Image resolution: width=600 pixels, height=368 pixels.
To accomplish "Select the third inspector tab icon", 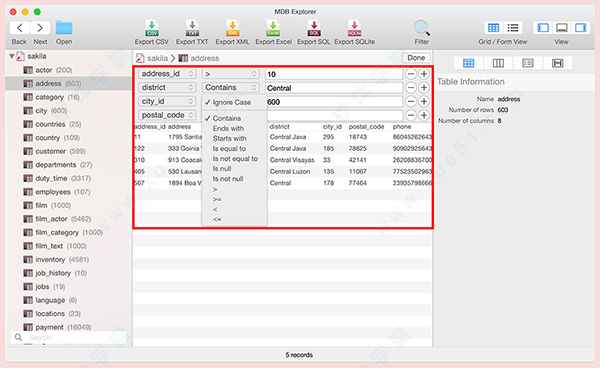I will [528, 63].
